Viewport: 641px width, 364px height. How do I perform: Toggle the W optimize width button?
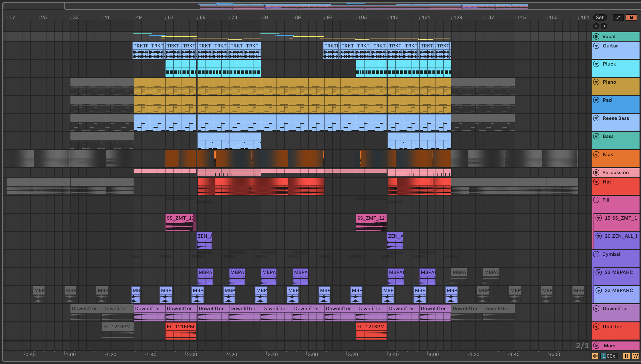click(635, 356)
